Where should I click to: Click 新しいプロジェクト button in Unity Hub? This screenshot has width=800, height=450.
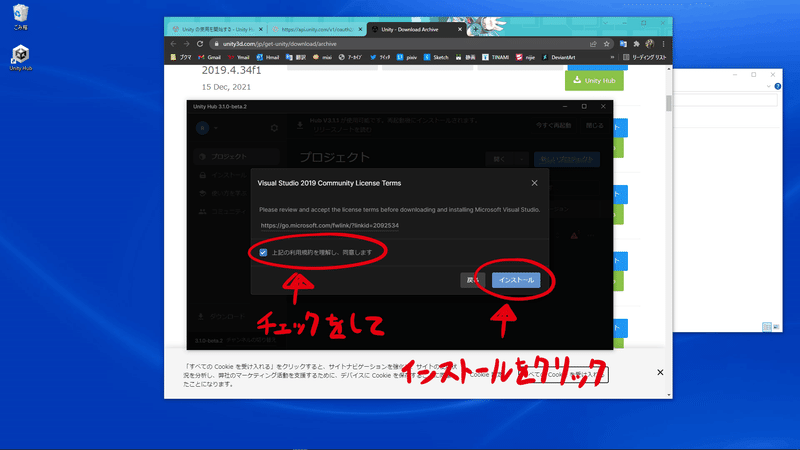pos(567,159)
